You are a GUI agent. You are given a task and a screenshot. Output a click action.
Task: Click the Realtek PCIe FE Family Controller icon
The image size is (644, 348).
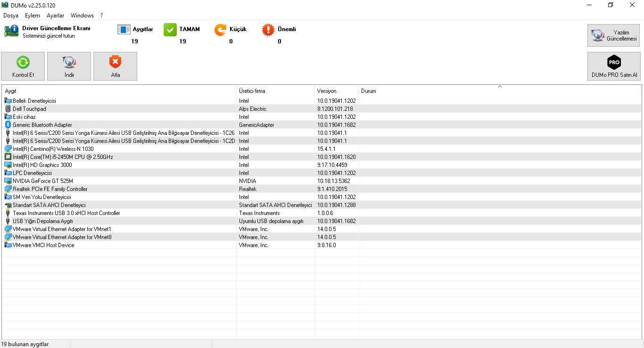click(x=8, y=189)
